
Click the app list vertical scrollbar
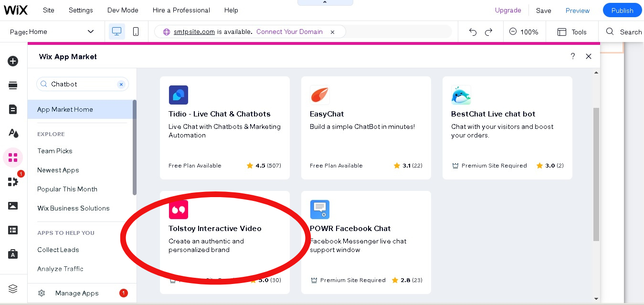point(596,174)
